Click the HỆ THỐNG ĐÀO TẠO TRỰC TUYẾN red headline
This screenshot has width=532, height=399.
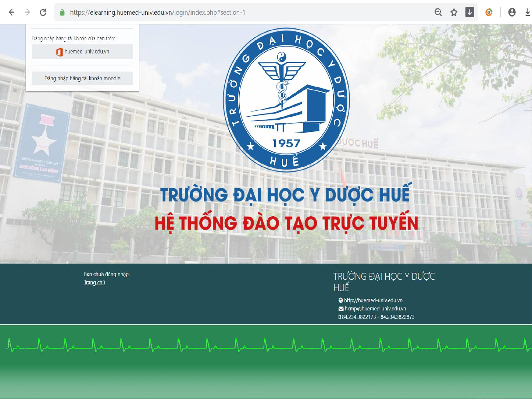[286, 221]
